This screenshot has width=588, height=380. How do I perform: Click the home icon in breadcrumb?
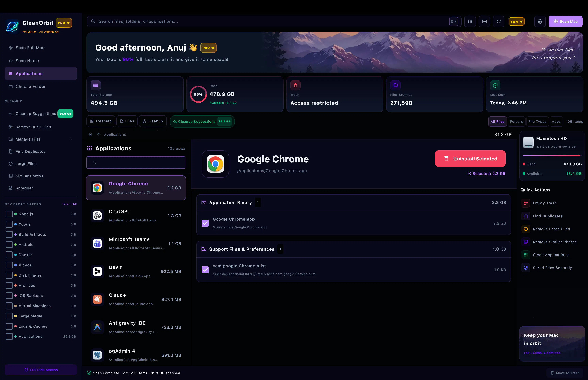coord(91,135)
